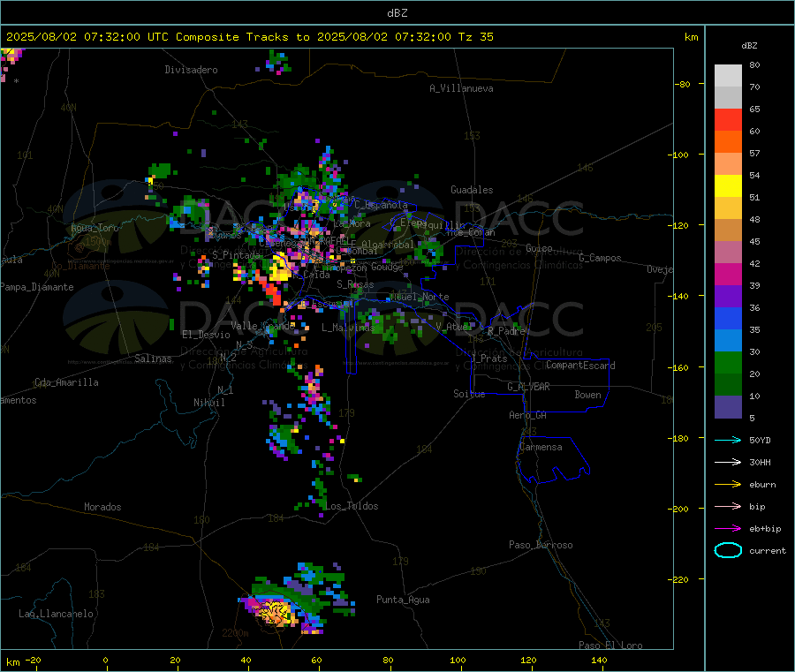Image resolution: width=795 pixels, height=672 pixels.
Task: Click the Divisadero place label
Action: pos(191,70)
